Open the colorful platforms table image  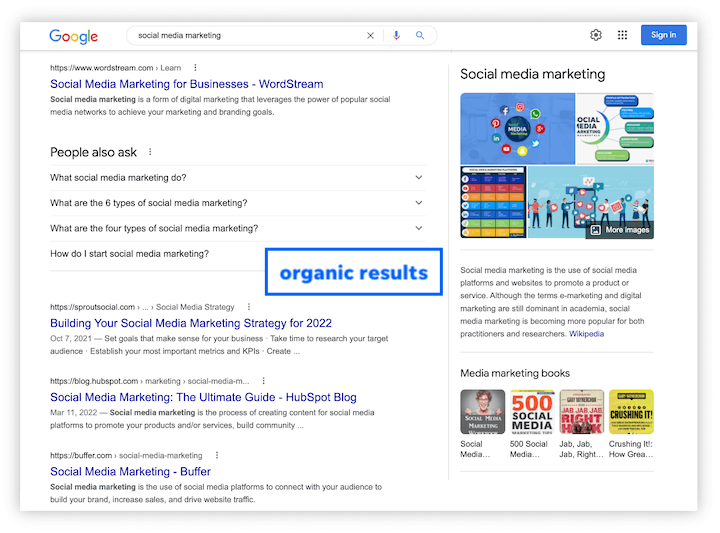pyautogui.click(x=493, y=202)
